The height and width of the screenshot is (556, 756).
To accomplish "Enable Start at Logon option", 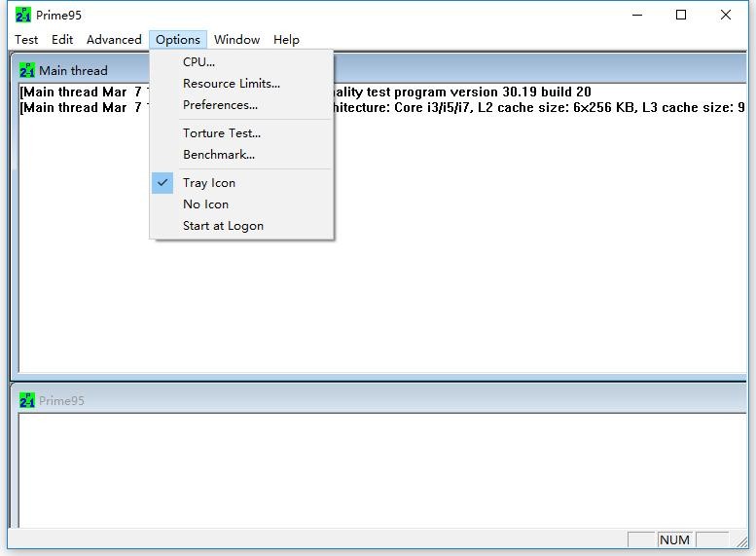I will coord(241,226).
